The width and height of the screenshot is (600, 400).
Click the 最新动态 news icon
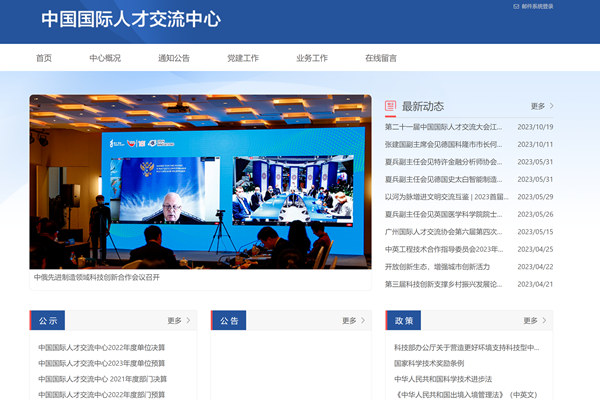tap(390, 106)
